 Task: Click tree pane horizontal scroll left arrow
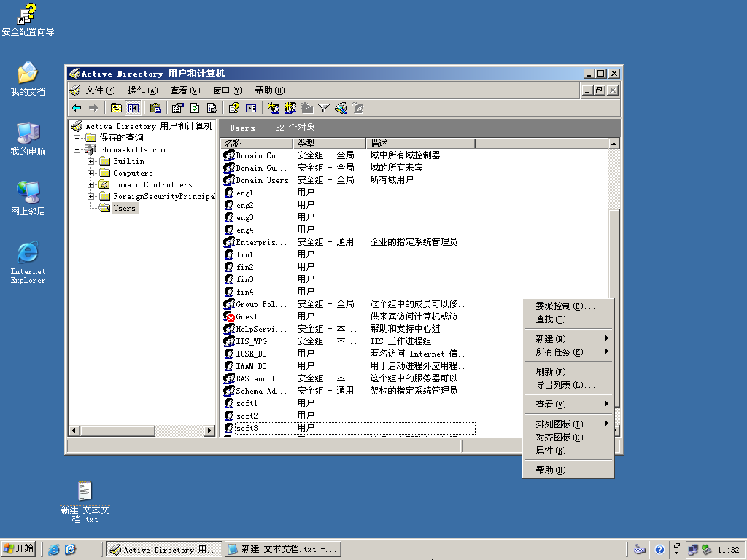coord(74,430)
